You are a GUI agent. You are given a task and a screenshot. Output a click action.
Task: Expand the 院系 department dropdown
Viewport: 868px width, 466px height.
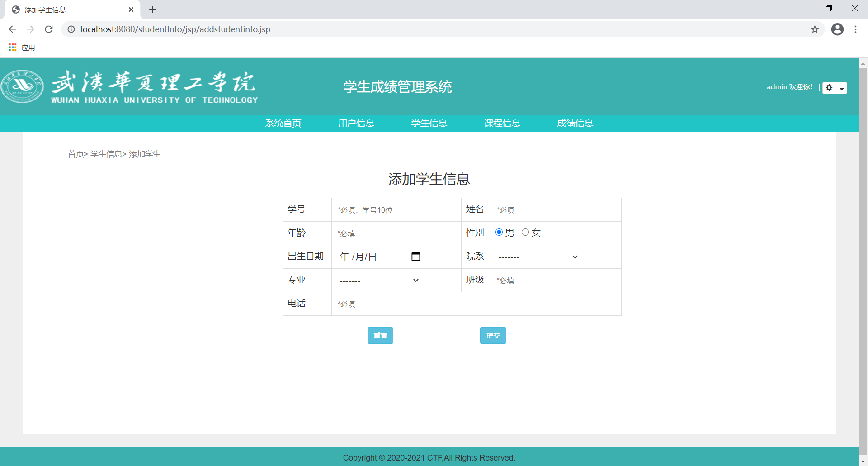[x=538, y=257]
